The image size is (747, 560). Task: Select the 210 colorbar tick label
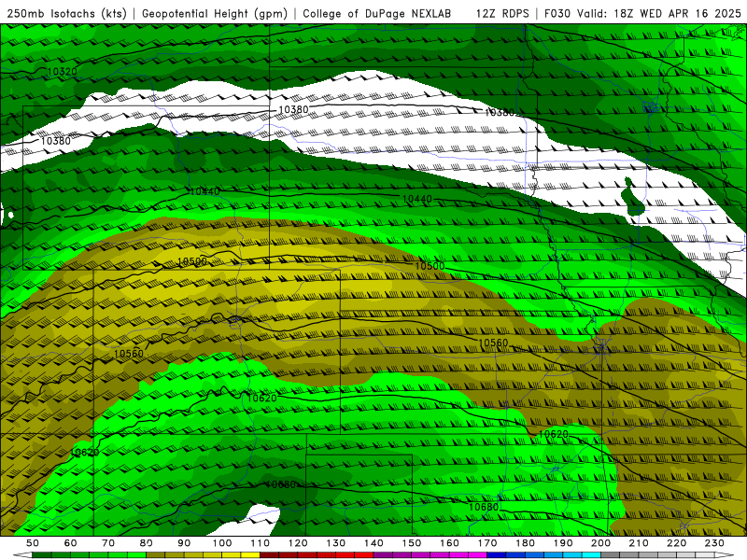639,543
